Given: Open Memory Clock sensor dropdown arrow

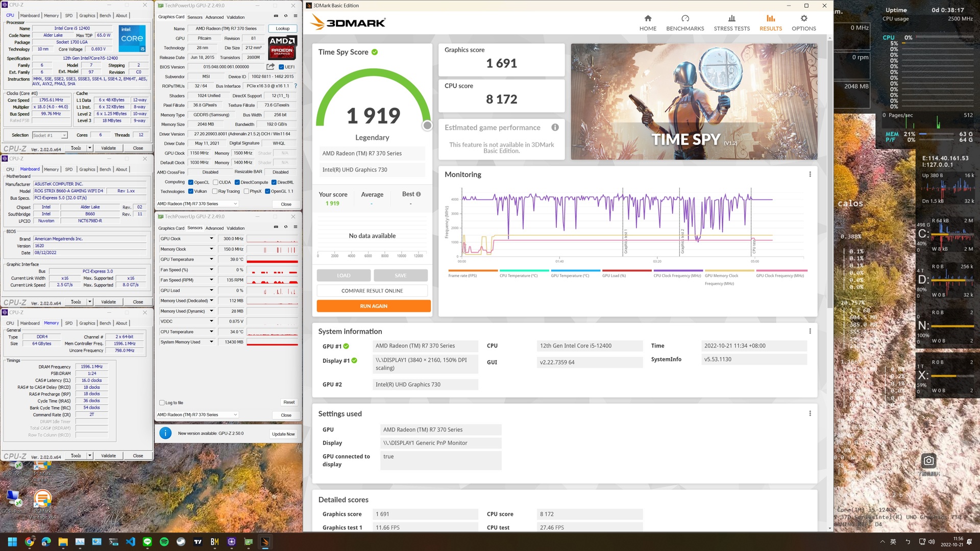Looking at the screenshot, I should (x=211, y=249).
